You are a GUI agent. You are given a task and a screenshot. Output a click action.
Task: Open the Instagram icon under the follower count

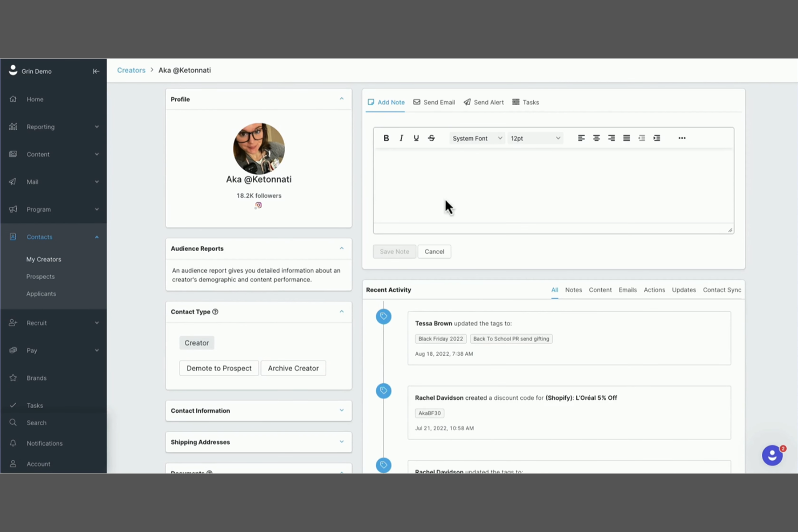pyautogui.click(x=258, y=205)
